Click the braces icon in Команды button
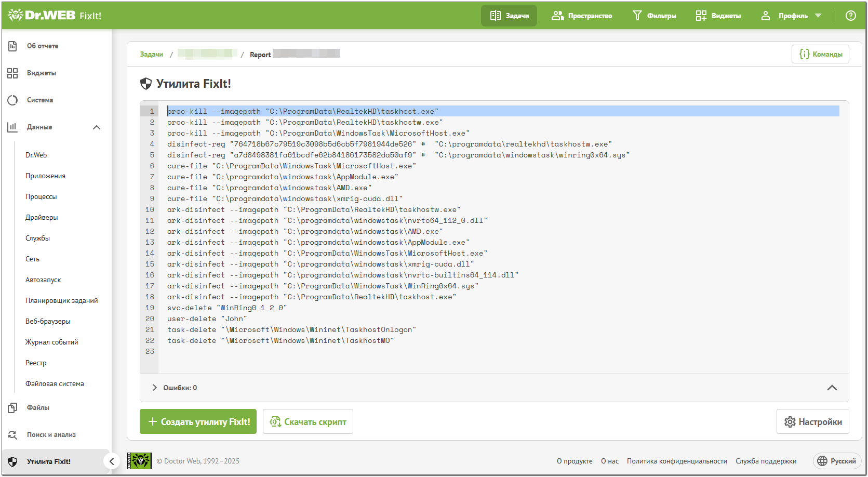The image size is (868, 477). point(804,54)
